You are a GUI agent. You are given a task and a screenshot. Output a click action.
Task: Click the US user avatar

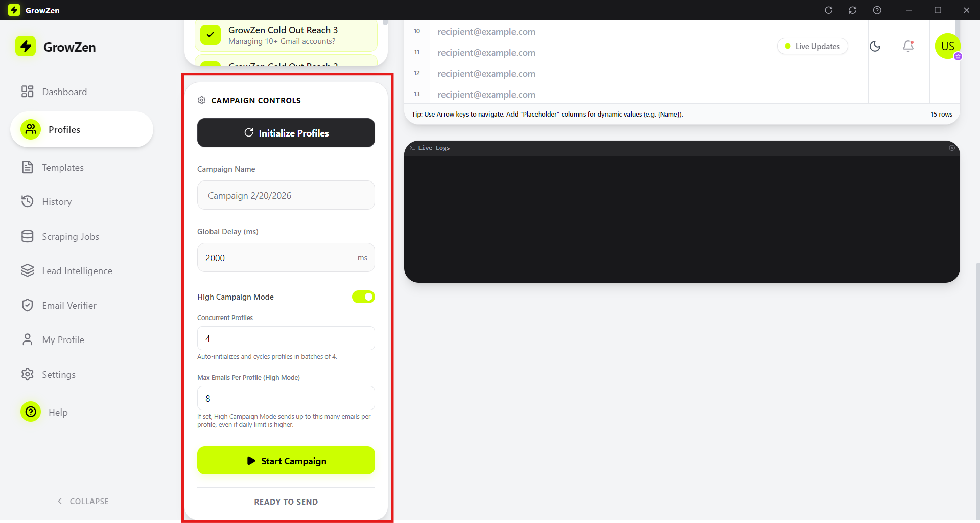click(x=947, y=47)
